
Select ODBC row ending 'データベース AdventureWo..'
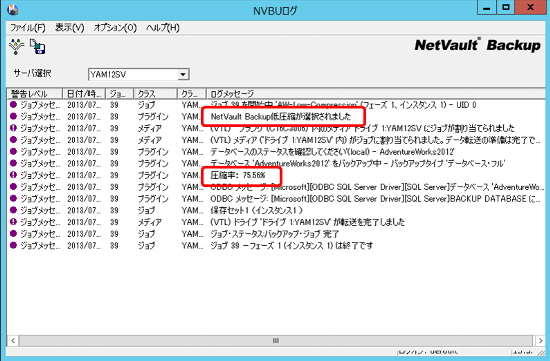pos(276,187)
